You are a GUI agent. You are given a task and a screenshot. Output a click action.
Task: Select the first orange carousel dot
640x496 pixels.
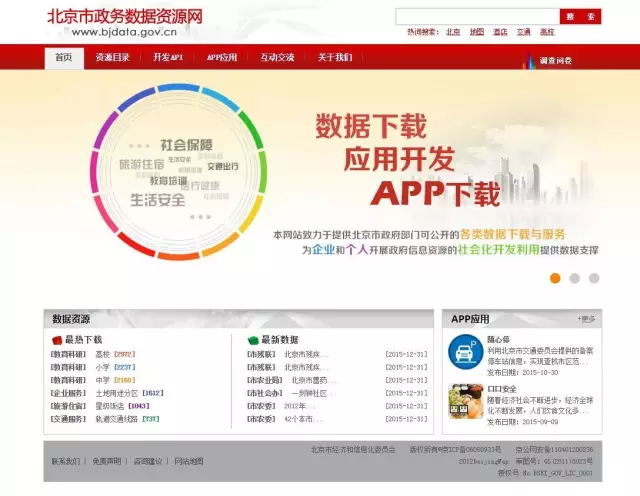click(555, 278)
